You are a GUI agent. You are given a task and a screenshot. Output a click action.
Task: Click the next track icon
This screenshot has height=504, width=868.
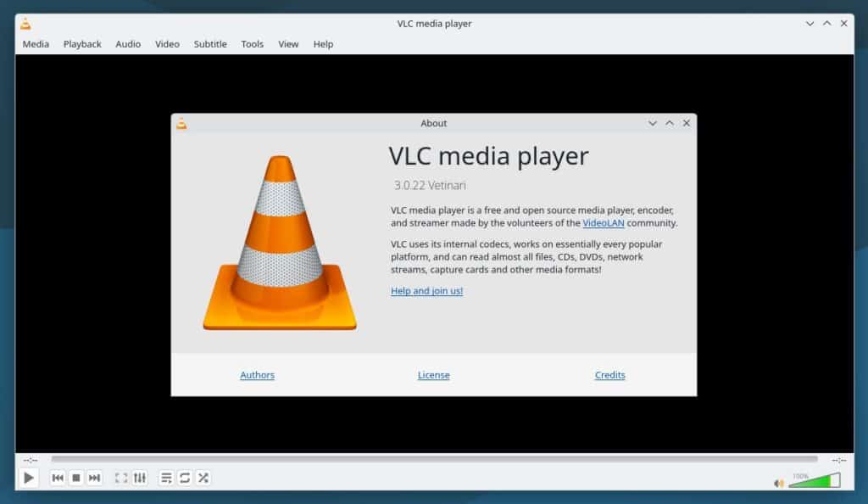(x=94, y=478)
